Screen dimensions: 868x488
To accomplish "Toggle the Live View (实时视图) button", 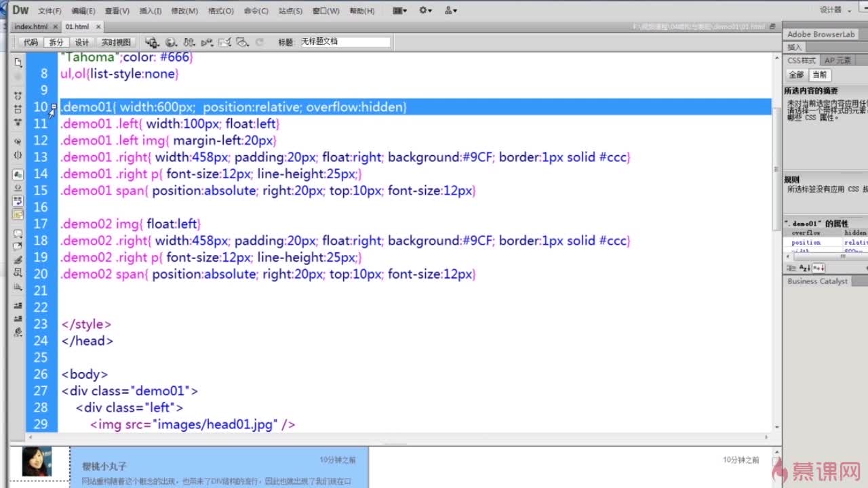I will 116,42.
